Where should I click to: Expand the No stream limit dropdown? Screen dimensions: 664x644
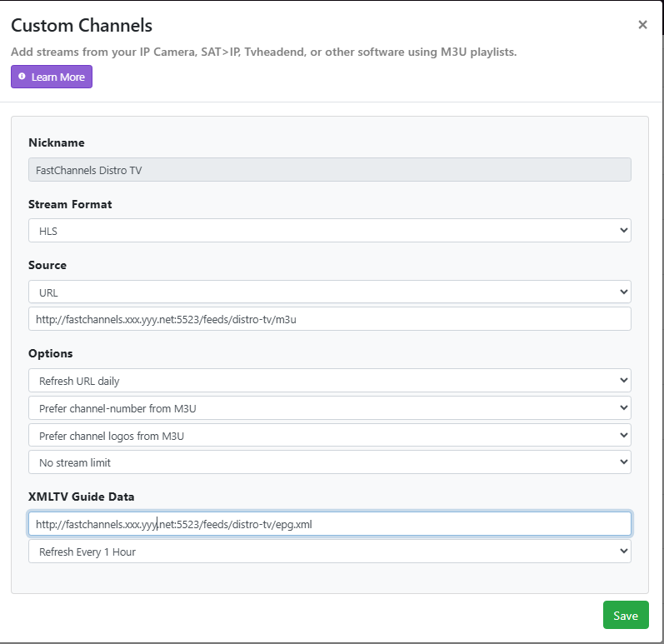pos(329,462)
